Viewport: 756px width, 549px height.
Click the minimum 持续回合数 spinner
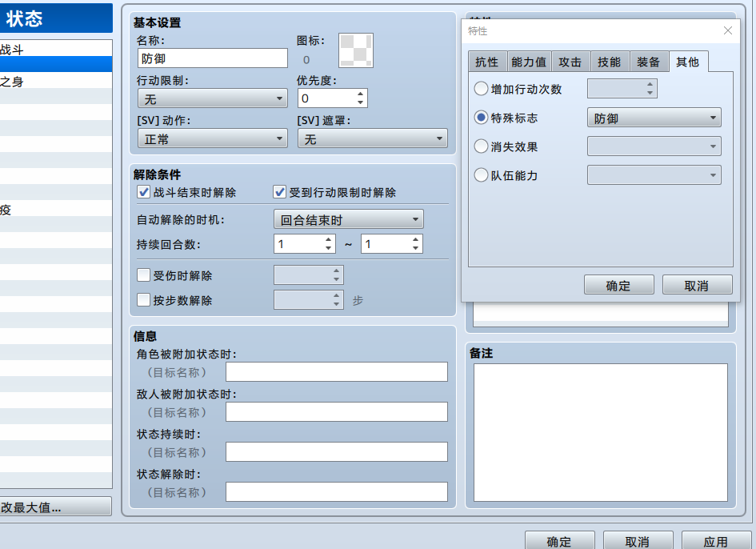pos(304,243)
